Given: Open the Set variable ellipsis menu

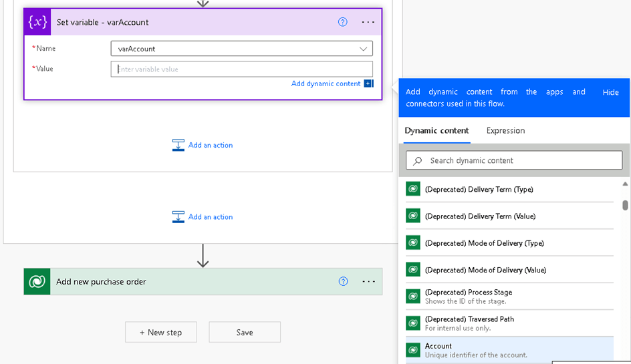Looking at the screenshot, I should coord(368,22).
